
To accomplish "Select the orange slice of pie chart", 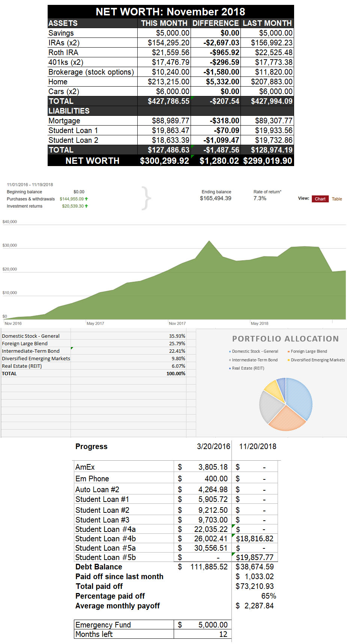I will pos(286,419).
